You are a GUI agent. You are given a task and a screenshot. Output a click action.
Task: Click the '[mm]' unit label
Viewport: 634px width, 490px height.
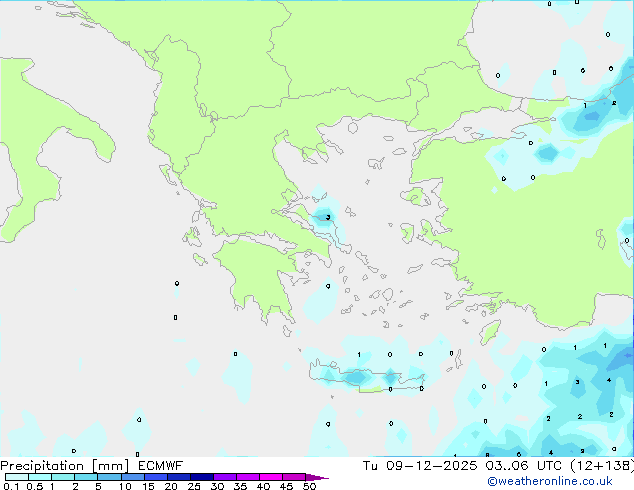(110, 466)
